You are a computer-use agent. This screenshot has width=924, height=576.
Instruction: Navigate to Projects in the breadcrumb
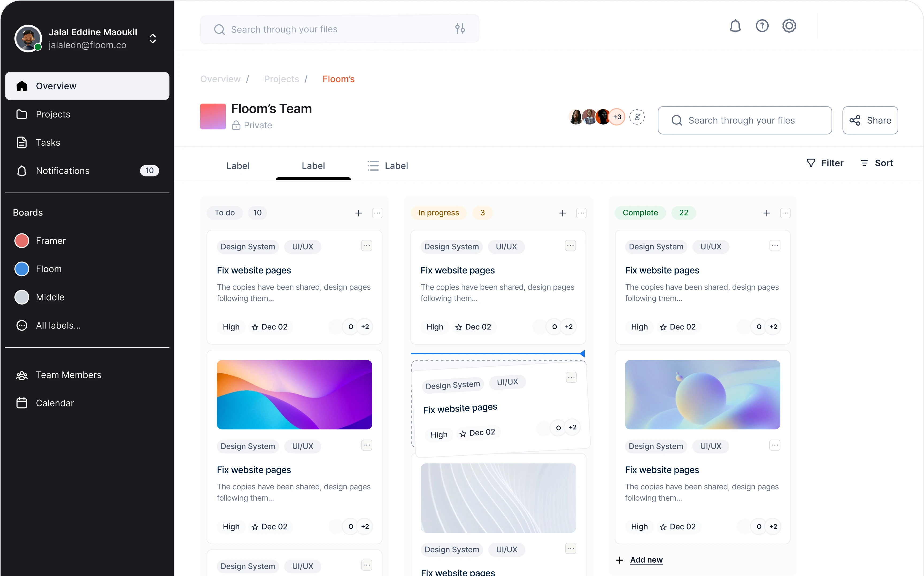281,79
